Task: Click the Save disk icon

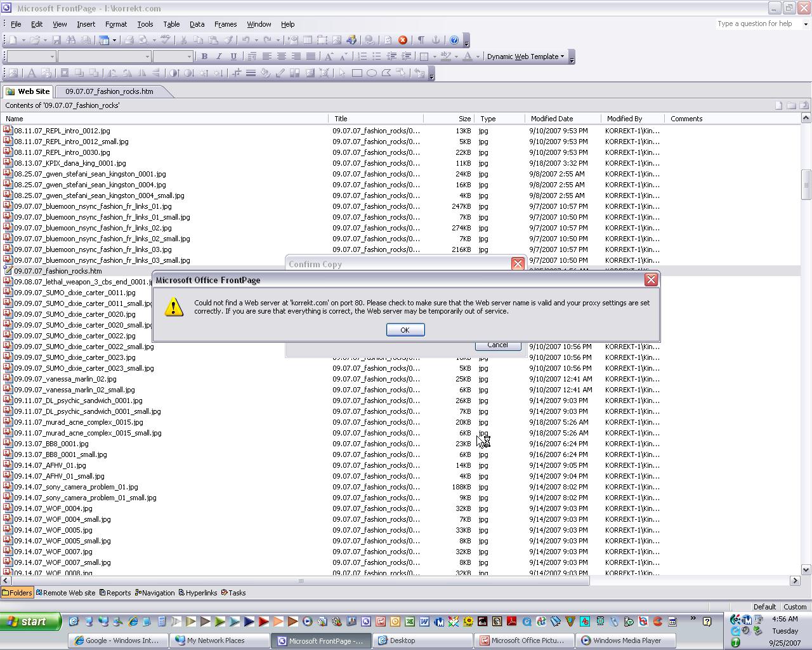Action: 56,40
